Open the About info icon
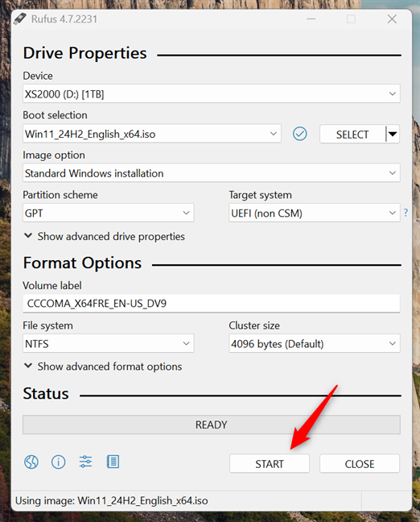Viewport: 420px width, 522px height. [59, 462]
